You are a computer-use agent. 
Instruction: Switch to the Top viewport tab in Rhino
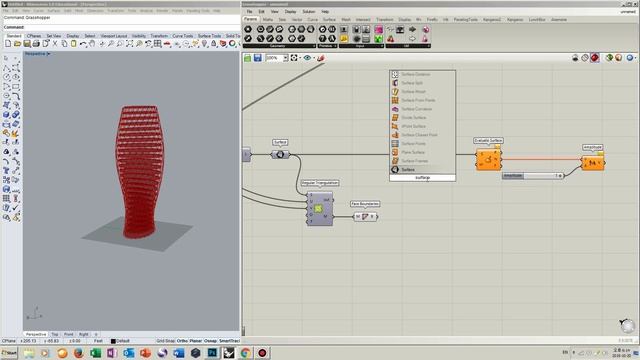[x=55, y=334]
